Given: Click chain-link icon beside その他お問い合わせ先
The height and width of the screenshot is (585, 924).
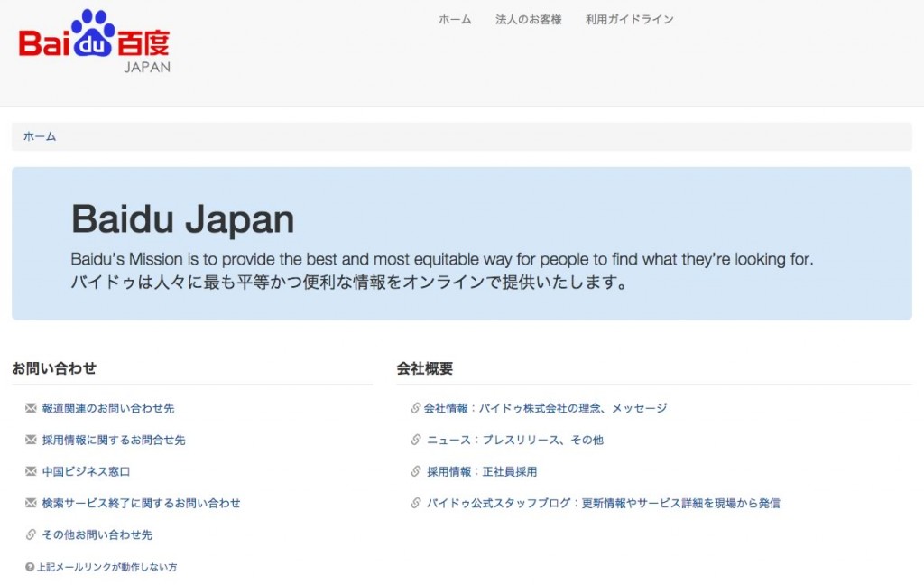Looking at the screenshot, I should tap(31, 534).
